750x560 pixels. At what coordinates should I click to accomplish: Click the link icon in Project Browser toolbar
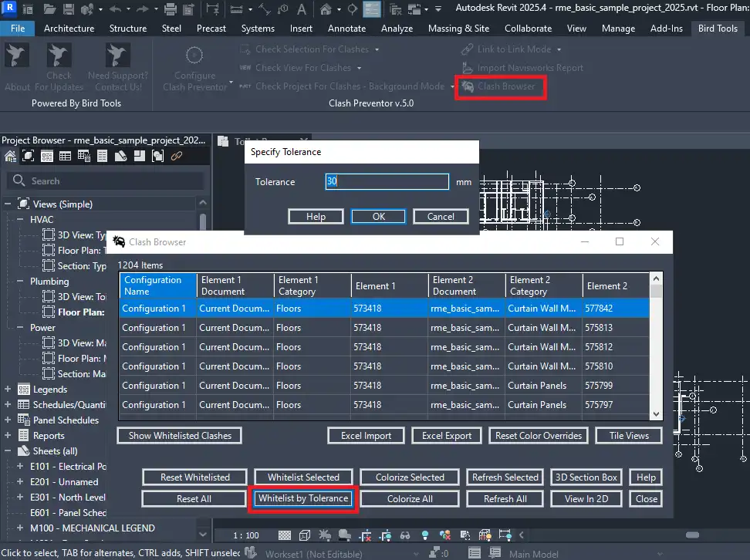click(x=177, y=156)
